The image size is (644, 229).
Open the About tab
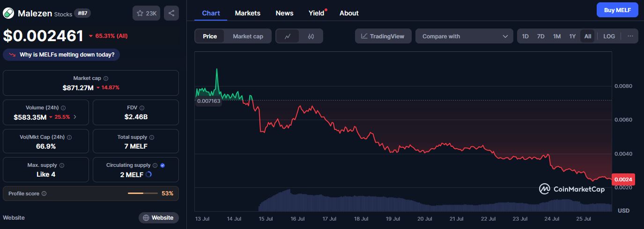[x=349, y=13]
